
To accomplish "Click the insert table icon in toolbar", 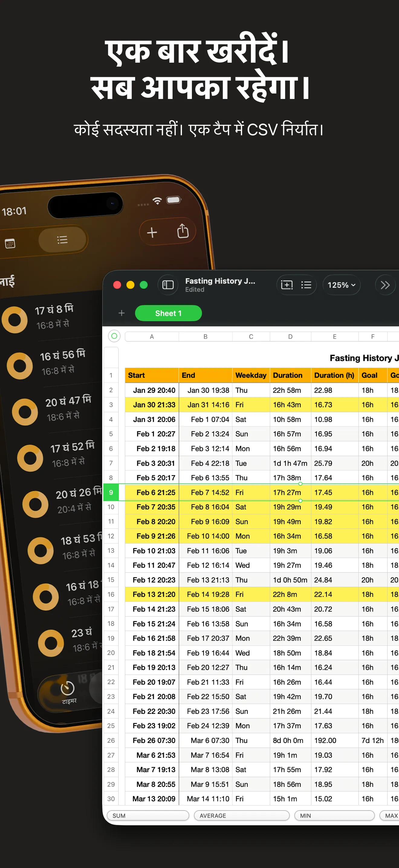I will click(287, 285).
